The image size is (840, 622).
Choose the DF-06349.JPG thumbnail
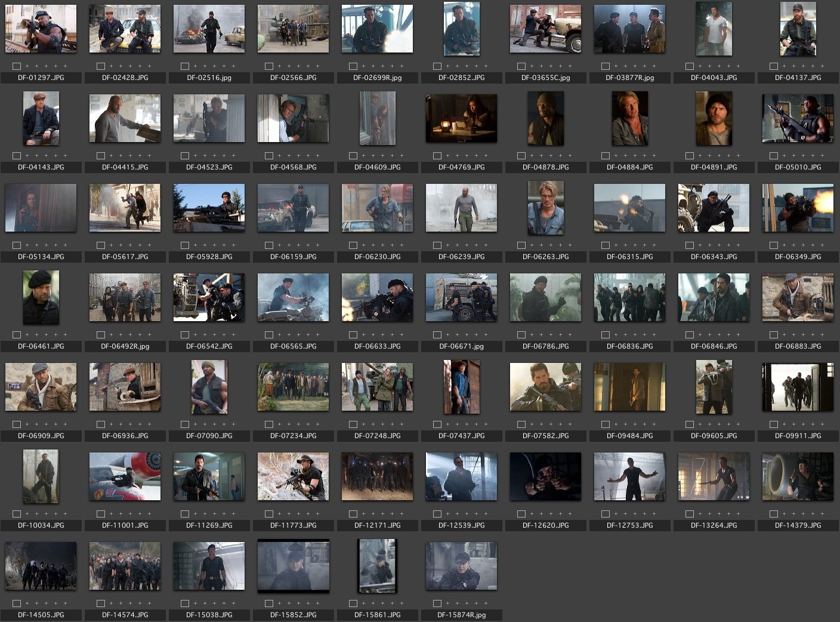coord(798,208)
